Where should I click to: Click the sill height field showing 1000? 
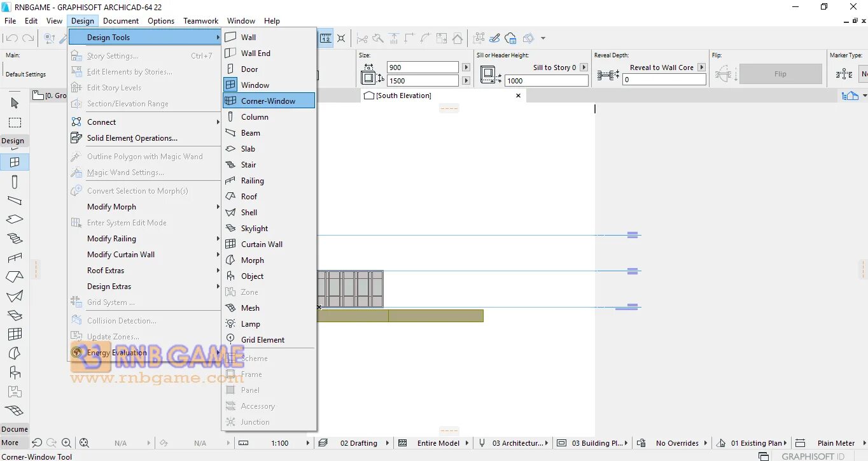point(547,81)
